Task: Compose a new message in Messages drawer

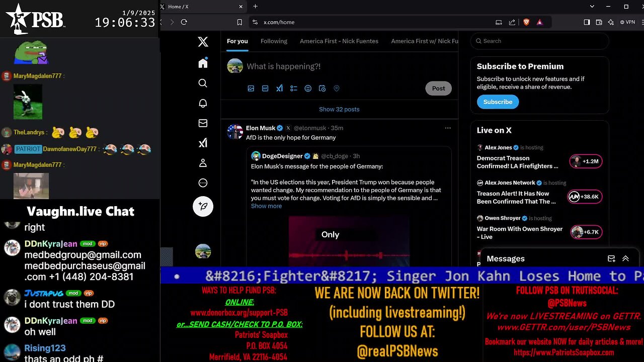Action: (x=611, y=258)
